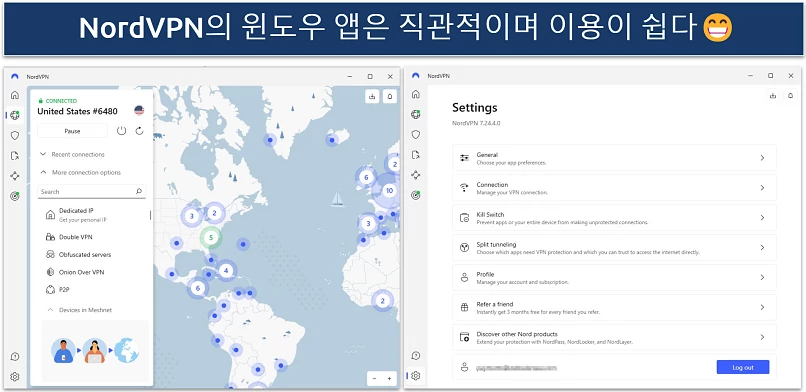Click download icon in Settings window

(x=773, y=96)
